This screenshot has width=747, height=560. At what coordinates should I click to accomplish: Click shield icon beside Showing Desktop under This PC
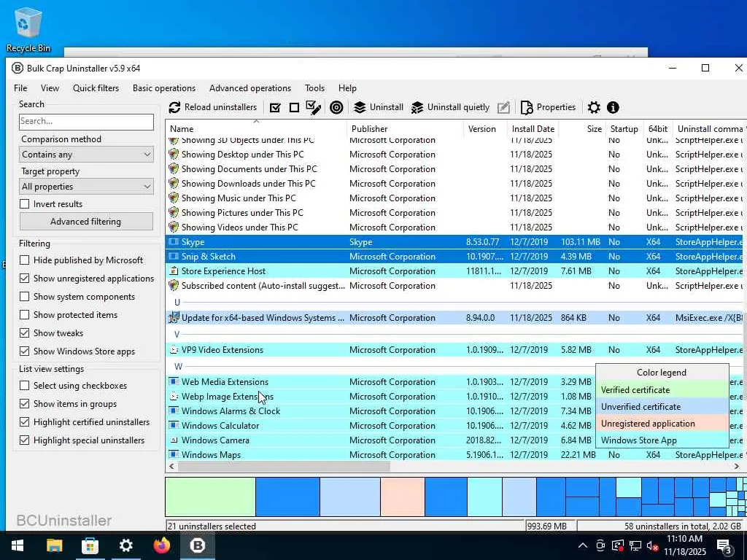pos(174,155)
